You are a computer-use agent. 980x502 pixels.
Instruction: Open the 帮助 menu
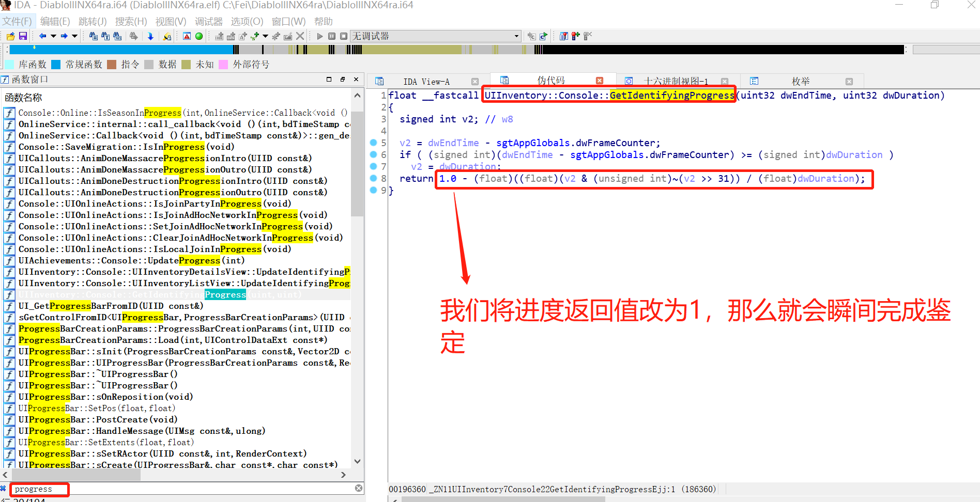click(x=324, y=21)
